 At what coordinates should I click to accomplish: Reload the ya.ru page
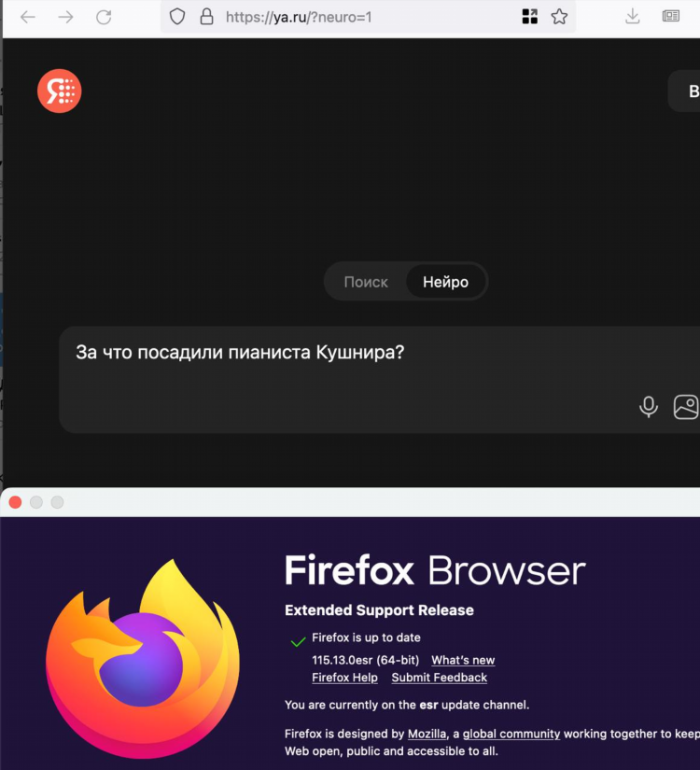(x=104, y=17)
